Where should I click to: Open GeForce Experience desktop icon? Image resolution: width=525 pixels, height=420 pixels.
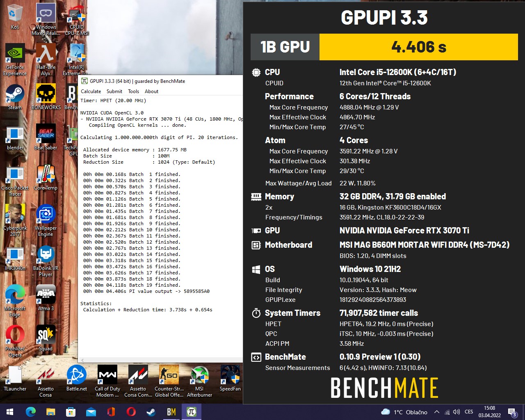pyautogui.click(x=15, y=59)
